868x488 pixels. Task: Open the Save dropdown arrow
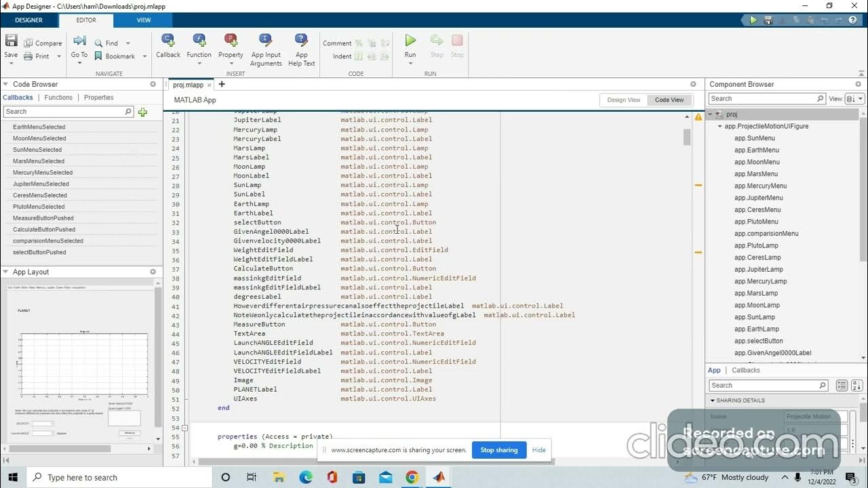click(11, 63)
